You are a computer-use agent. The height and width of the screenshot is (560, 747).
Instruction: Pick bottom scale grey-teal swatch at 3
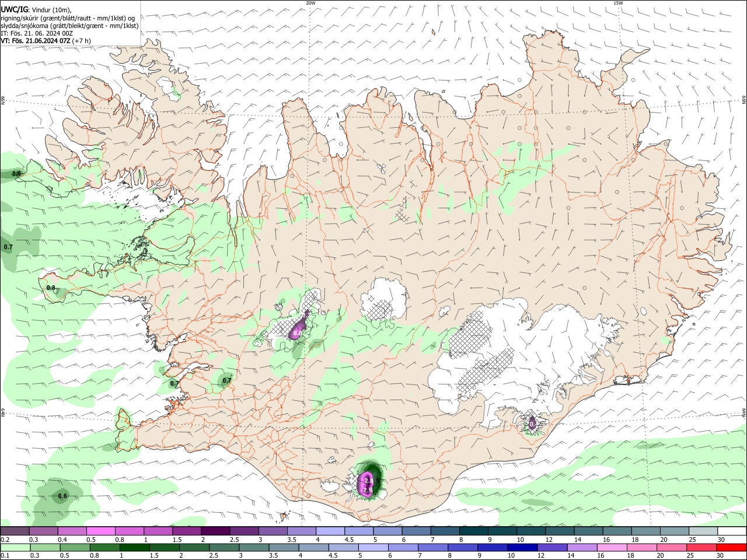(253, 547)
